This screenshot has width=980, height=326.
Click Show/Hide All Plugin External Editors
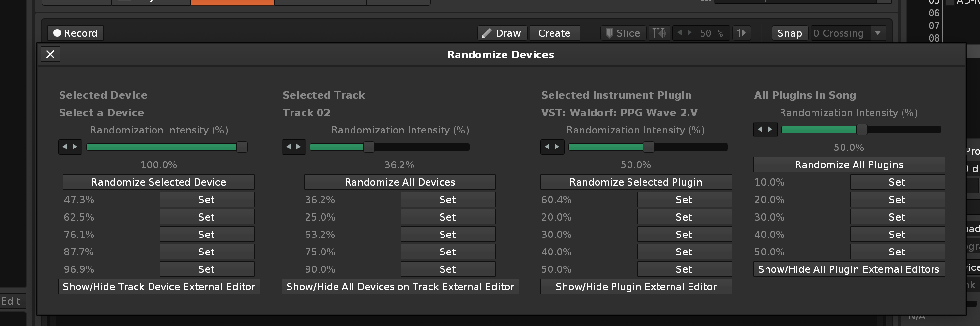pos(848,269)
